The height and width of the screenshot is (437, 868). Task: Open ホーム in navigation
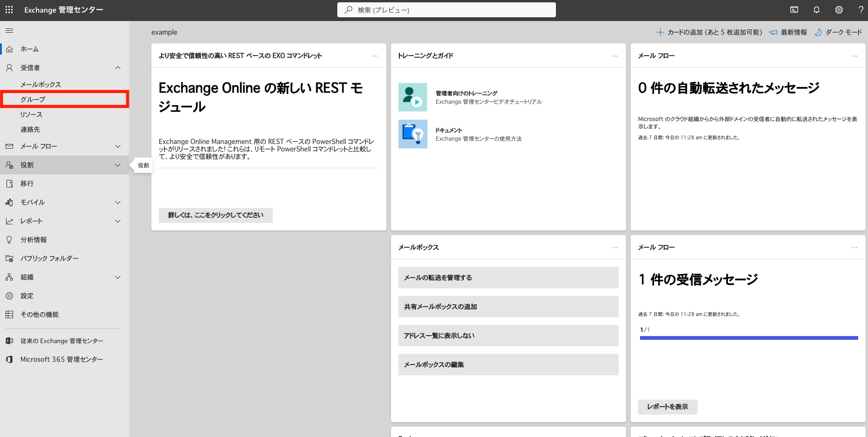tap(64, 49)
